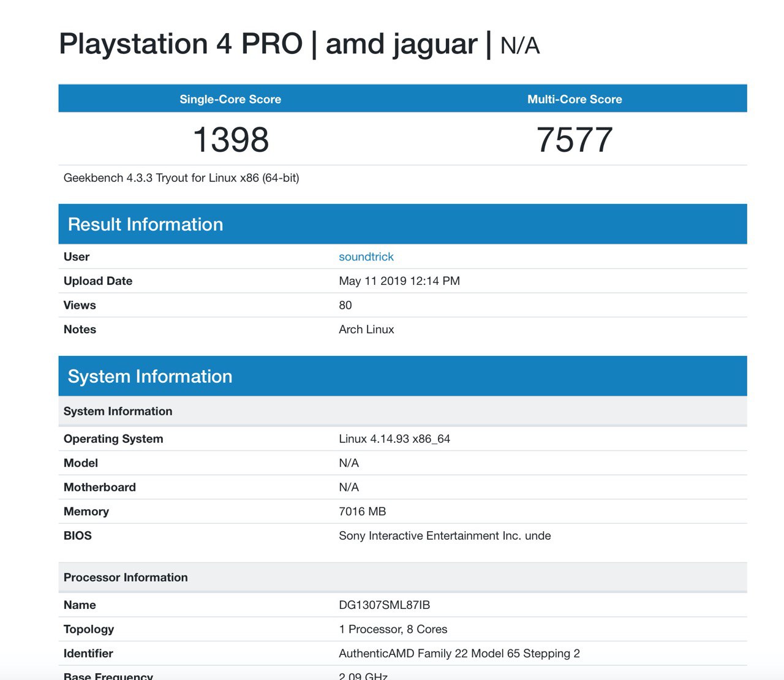Screen dimensions: 784x680
Task: Select the Memory value '7016 MB'
Action: (363, 512)
